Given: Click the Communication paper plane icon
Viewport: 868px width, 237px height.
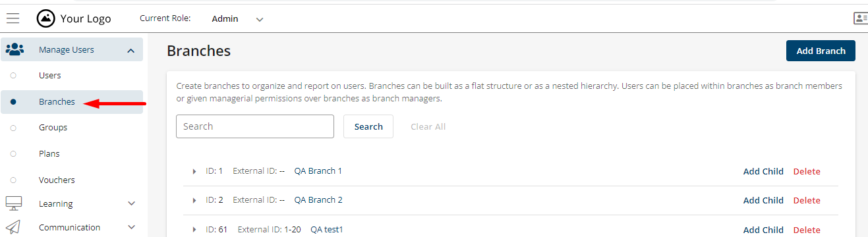Looking at the screenshot, I should pos(13,227).
